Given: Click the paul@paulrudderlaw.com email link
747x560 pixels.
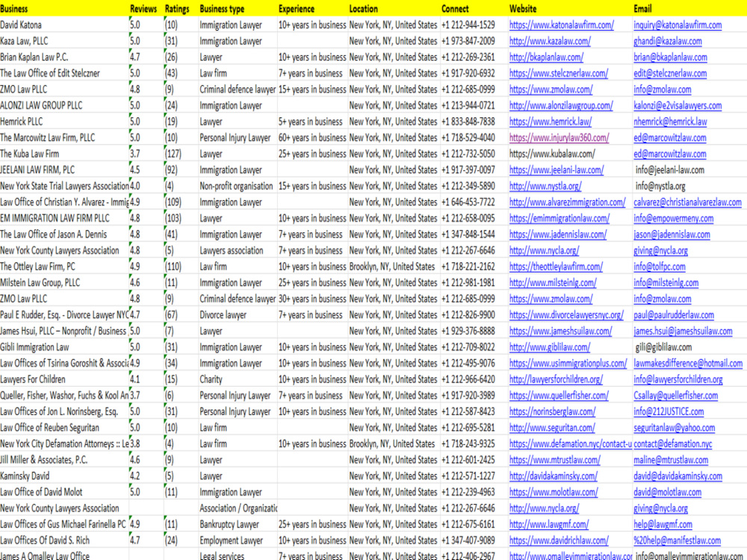Looking at the screenshot, I should click(x=674, y=315).
